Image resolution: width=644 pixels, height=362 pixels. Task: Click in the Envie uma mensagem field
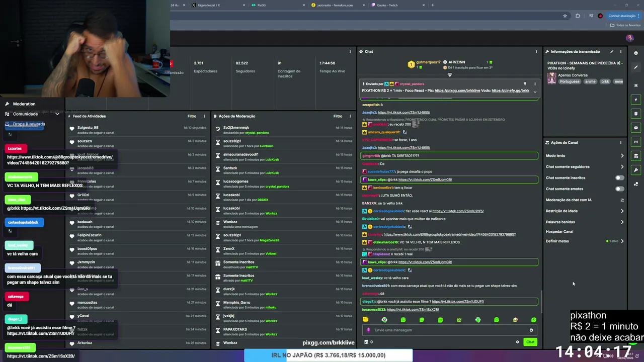[449, 330]
